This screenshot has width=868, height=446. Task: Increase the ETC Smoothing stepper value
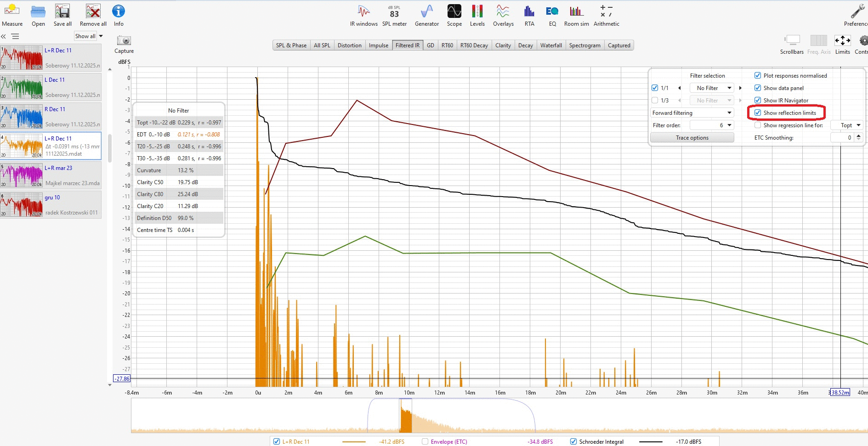(x=858, y=135)
